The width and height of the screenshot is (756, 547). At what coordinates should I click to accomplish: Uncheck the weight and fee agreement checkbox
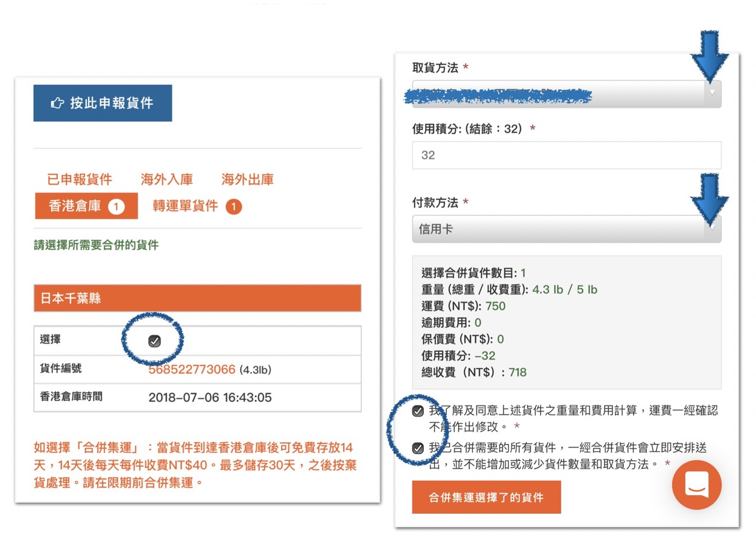pyautogui.click(x=417, y=411)
